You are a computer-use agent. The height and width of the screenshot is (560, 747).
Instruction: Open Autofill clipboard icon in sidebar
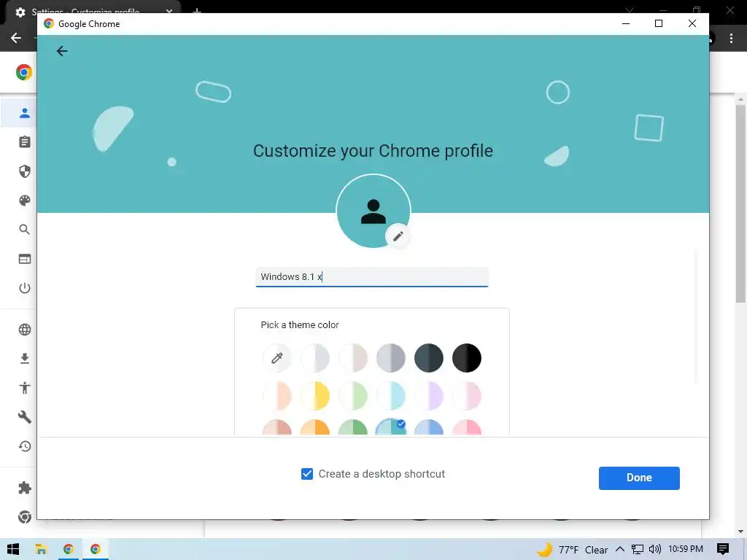click(25, 142)
